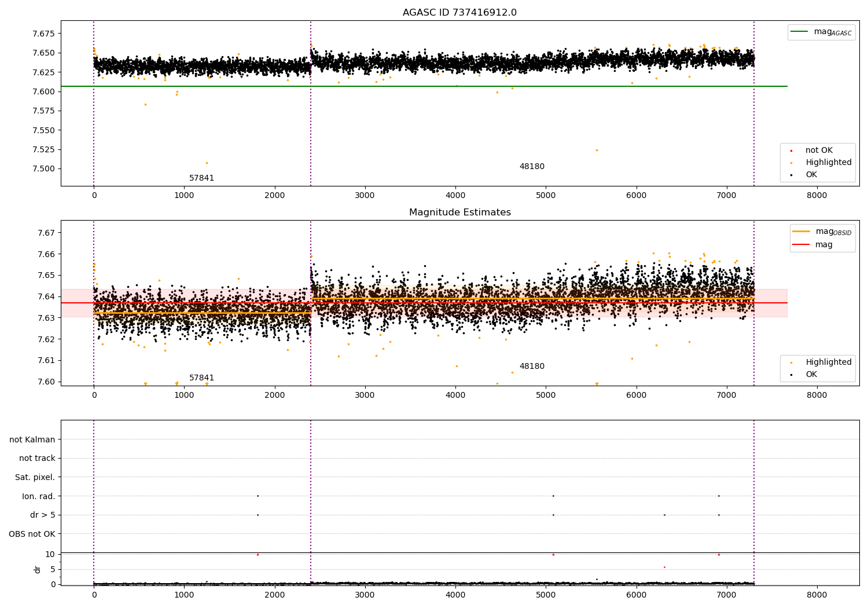Click the 57841 observation label in top plot

[202, 178]
